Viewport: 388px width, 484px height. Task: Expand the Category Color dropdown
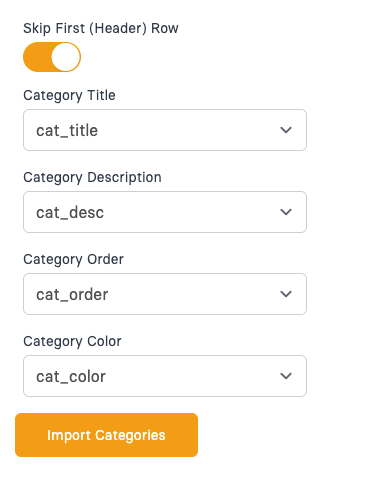[165, 376]
